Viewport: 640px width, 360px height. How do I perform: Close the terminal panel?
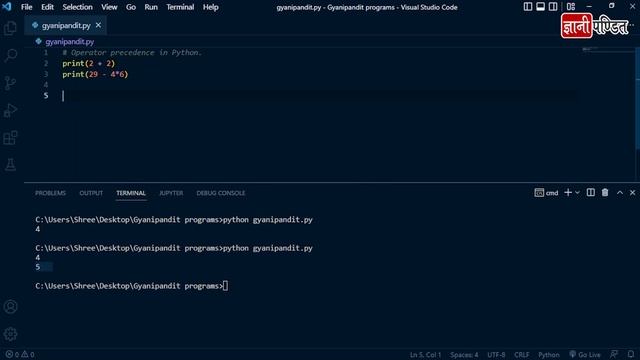[632, 193]
